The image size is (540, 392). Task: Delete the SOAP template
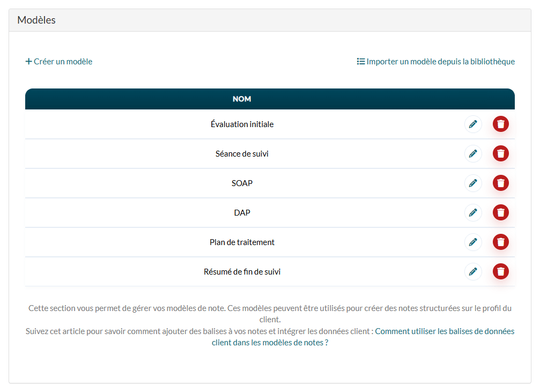501,183
